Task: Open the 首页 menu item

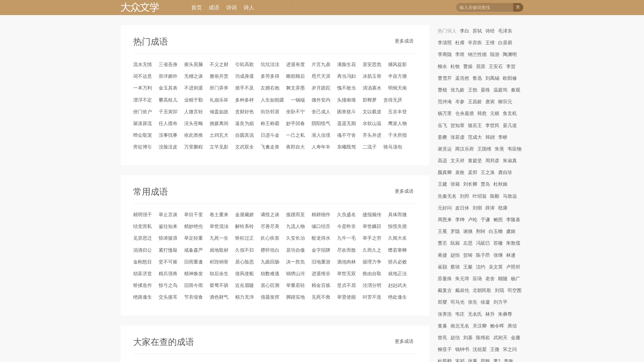Action: pos(196,7)
